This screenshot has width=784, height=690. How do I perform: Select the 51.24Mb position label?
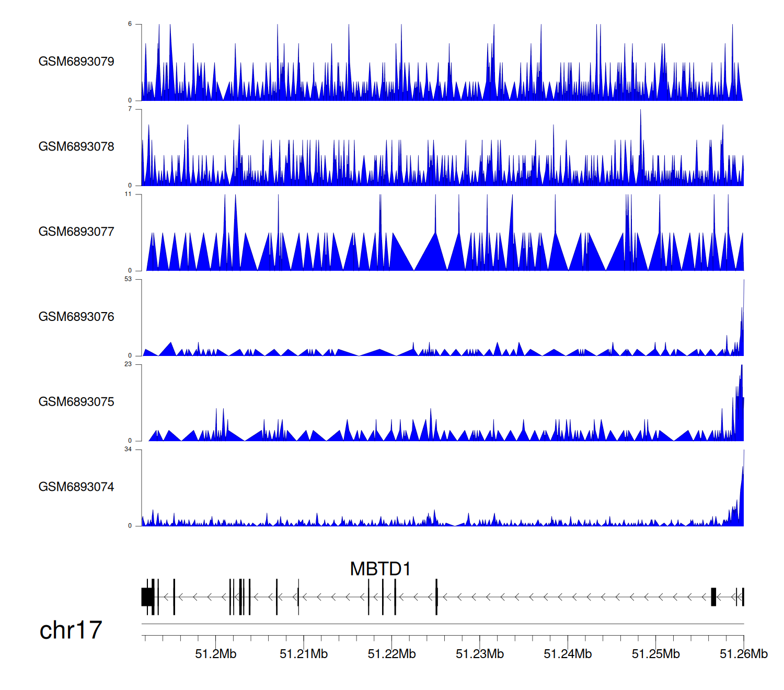(568, 654)
